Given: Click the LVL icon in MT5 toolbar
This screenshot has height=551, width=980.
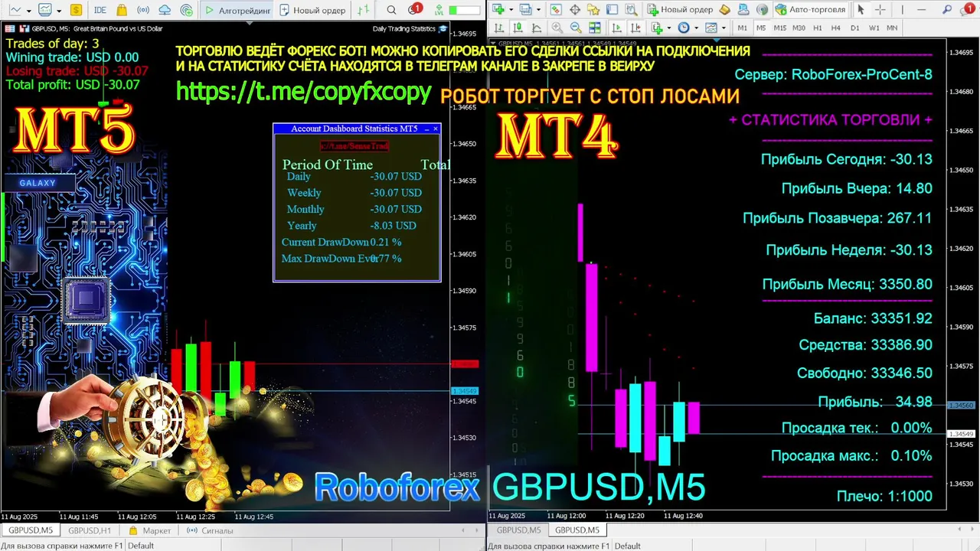Looking at the screenshot, I should (439, 11).
